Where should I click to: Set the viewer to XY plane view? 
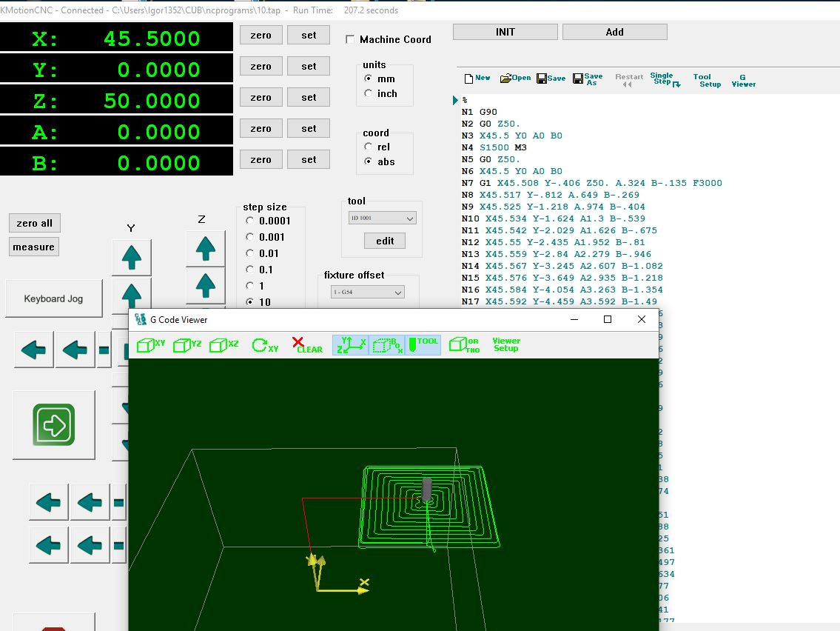tap(151, 345)
